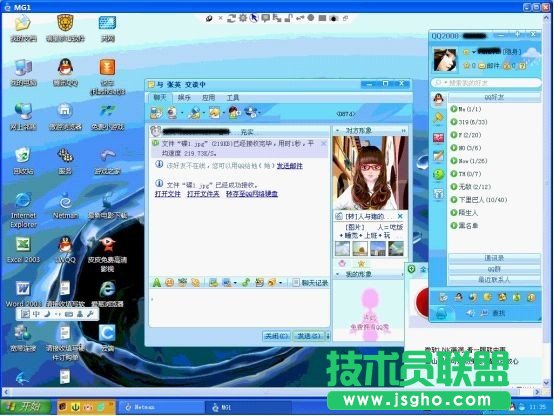The height and width of the screenshot is (416, 554).
Task: Click penguin icon in QQ2008 left sidebar
Action: pos(438,100)
